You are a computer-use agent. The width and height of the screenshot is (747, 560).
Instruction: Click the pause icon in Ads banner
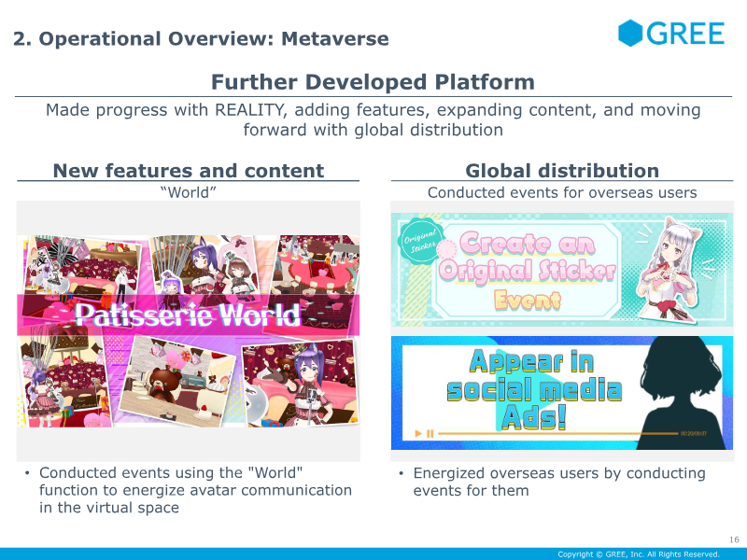coord(430,433)
